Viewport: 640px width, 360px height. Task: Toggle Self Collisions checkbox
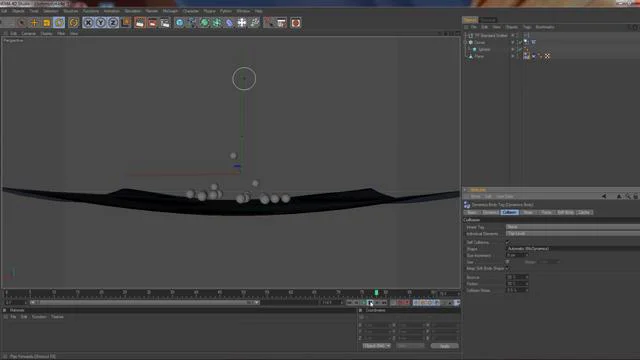507,242
